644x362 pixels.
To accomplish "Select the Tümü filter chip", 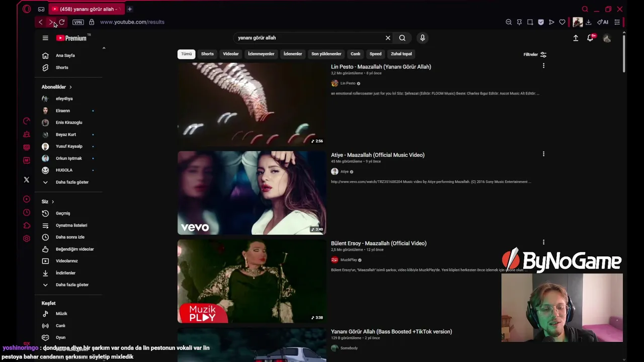I will [187, 54].
